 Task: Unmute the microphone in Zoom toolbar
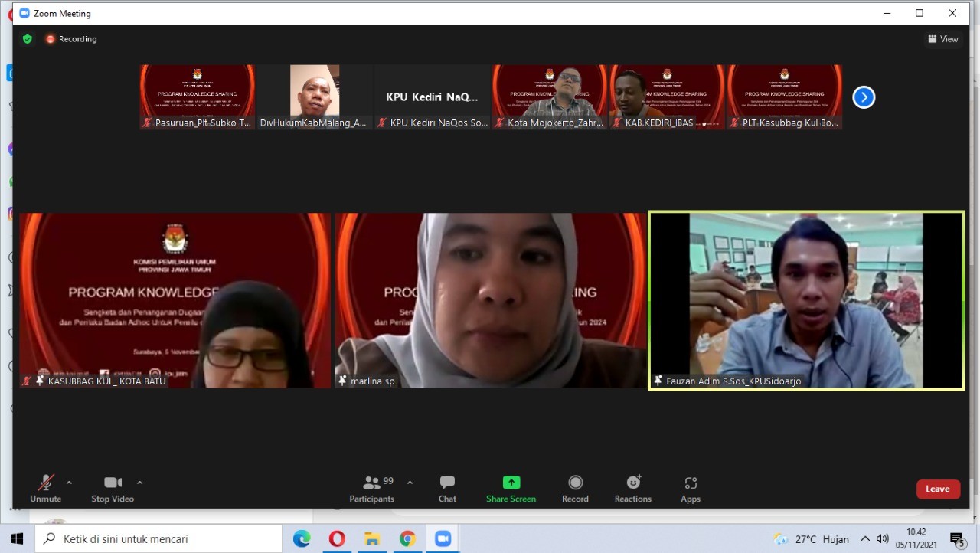coord(45,488)
